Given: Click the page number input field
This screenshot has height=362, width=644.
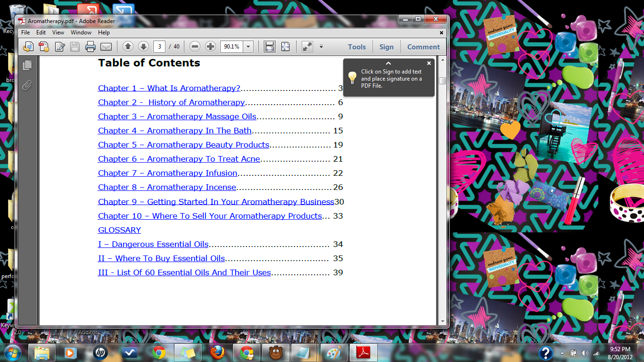Looking at the screenshot, I should (x=160, y=47).
